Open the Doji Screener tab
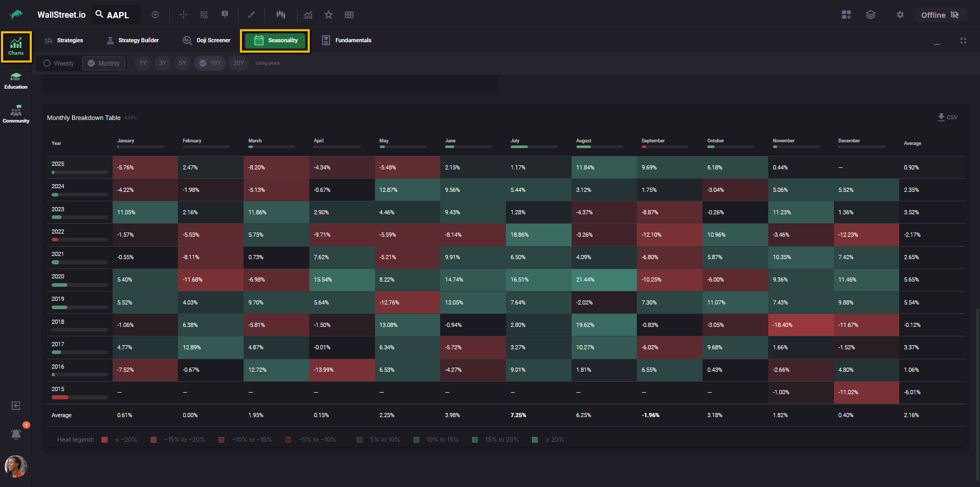 coord(207,40)
